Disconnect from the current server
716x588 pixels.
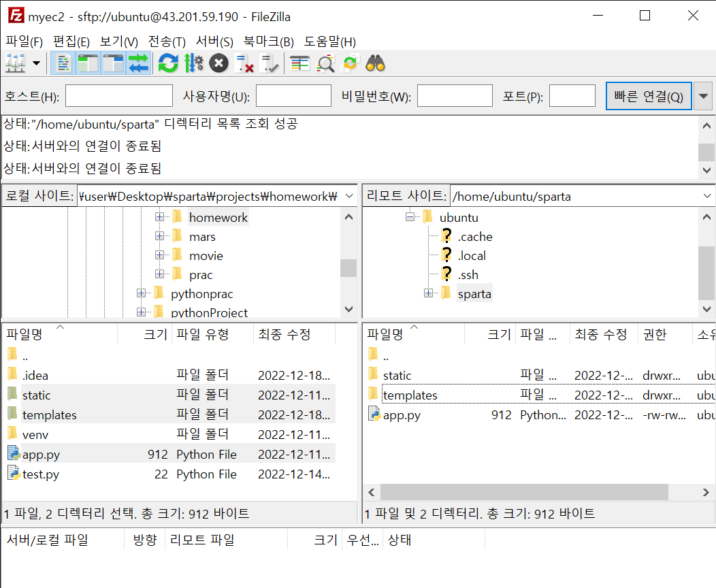click(244, 63)
